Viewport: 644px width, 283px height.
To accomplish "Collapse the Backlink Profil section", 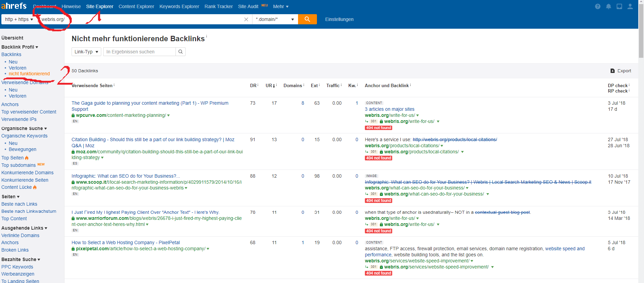I will tap(20, 47).
